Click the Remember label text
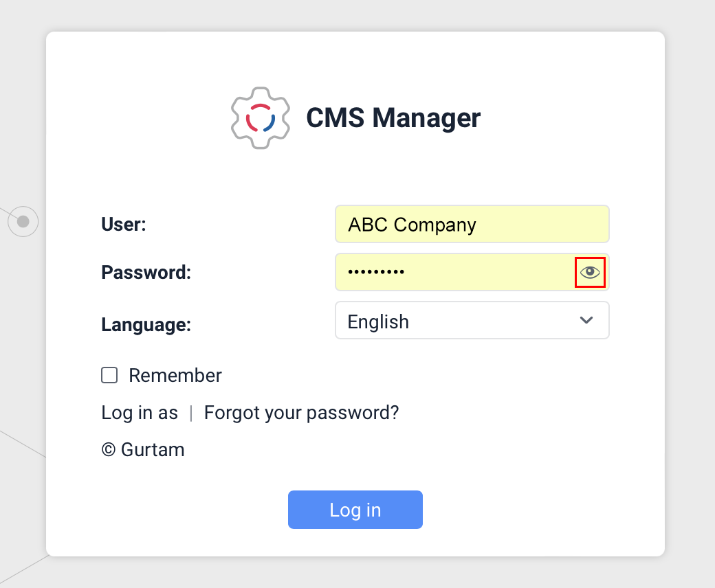Screen dimensions: 715x588 coord(175,375)
